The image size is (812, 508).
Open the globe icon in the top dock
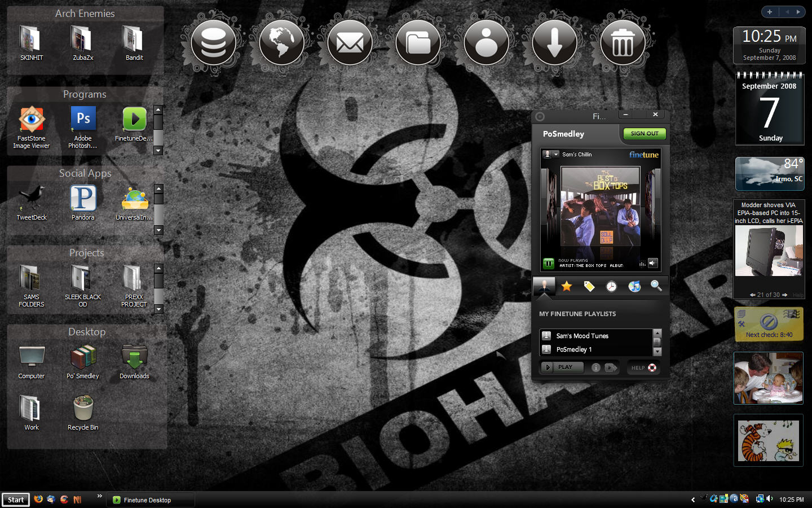pyautogui.click(x=281, y=43)
